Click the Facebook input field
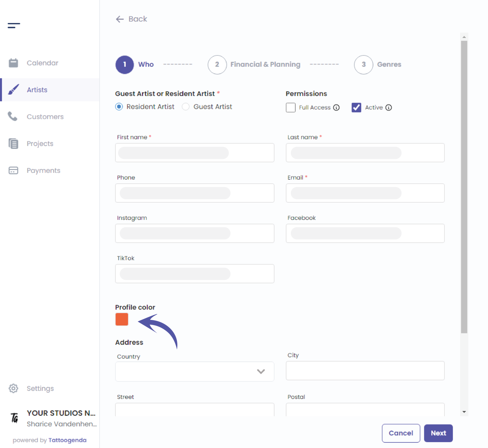Screen dimensions: 488x448 (365, 233)
